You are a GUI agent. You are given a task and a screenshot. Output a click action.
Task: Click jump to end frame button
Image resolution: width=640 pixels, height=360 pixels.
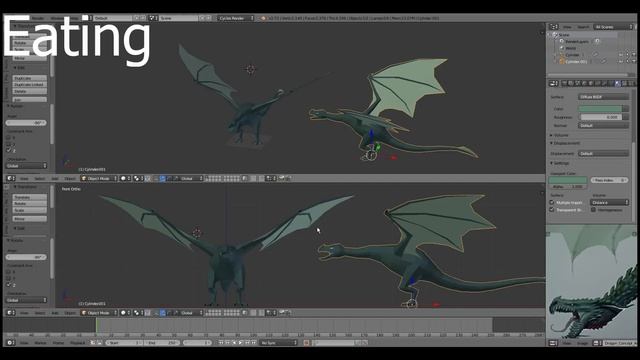(x=254, y=342)
